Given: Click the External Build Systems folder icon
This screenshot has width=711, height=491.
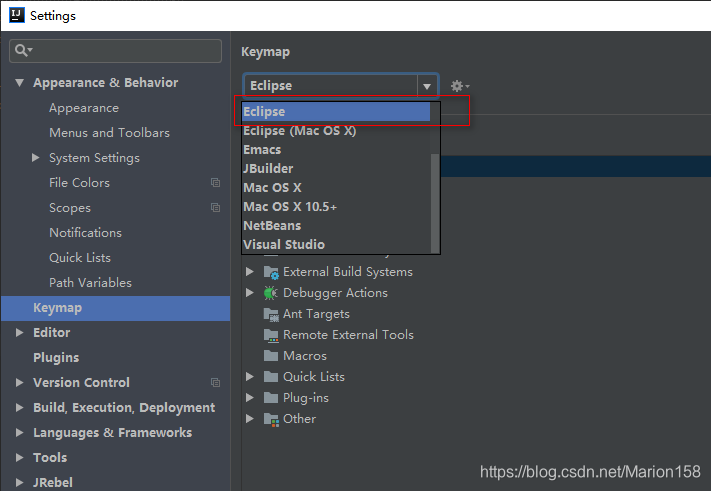Looking at the screenshot, I should pos(271,272).
